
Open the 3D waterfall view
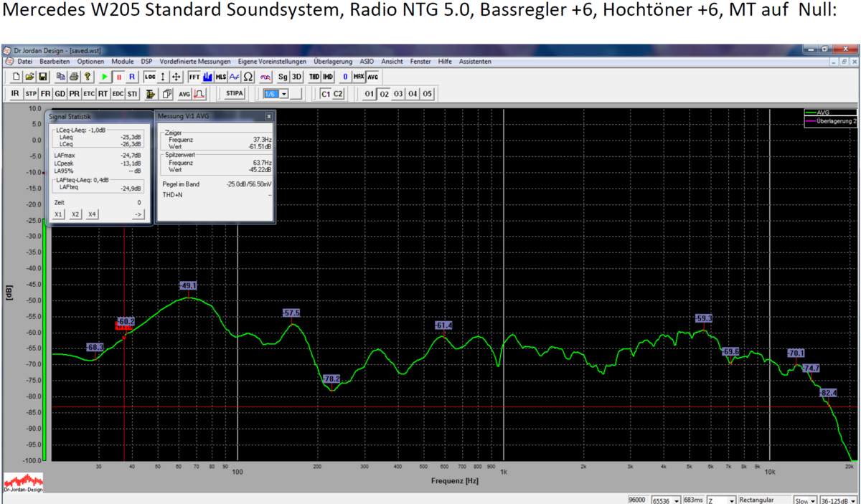coord(297,76)
